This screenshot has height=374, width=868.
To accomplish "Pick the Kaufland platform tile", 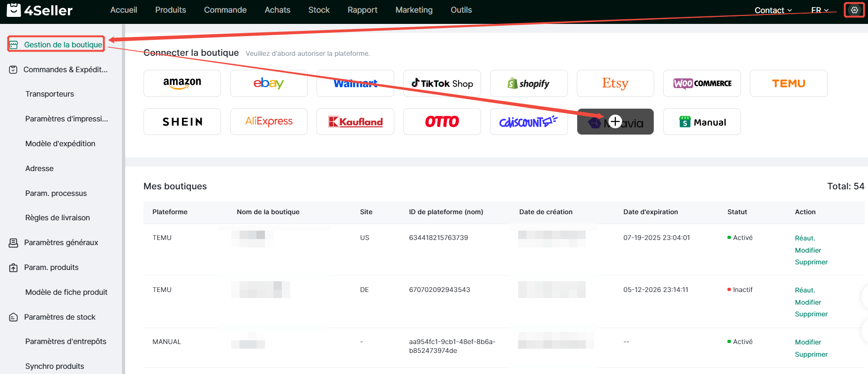I will 355,122.
